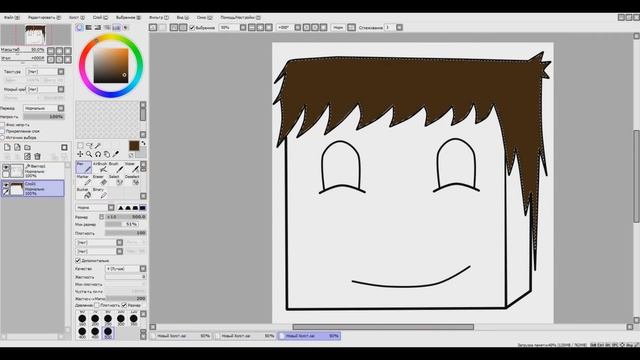Activate the move layer tool
640x360 pixels.
[x=80, y=154]
